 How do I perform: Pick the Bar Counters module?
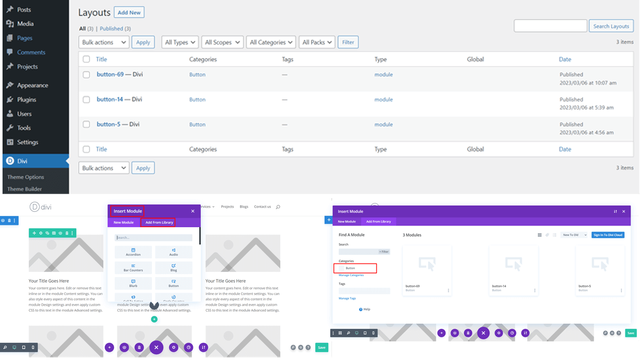click(x=133, y=265)
